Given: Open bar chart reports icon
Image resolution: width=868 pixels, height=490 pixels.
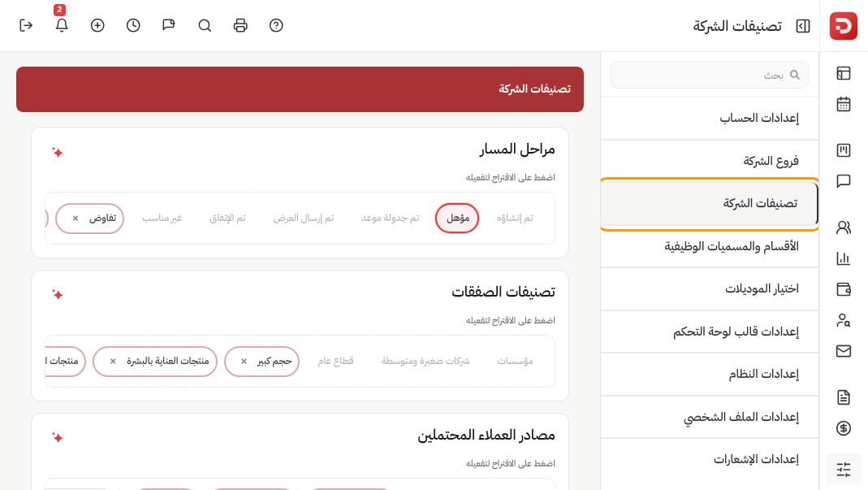Looking at the screenshot, I should 843,258.
